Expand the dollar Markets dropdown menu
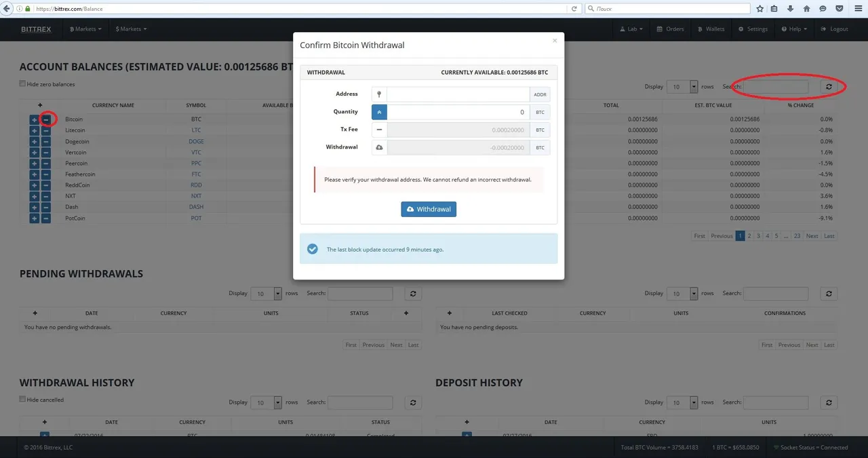 [131, 29]
